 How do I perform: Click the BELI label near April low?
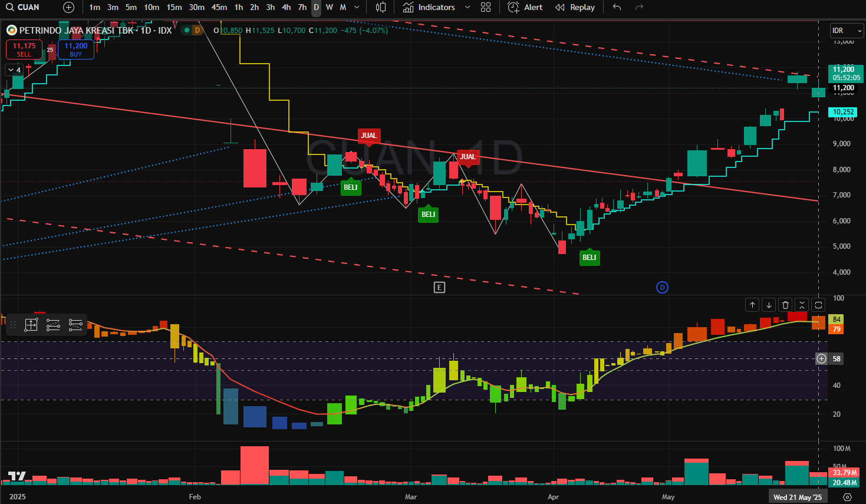pos(590,257)
